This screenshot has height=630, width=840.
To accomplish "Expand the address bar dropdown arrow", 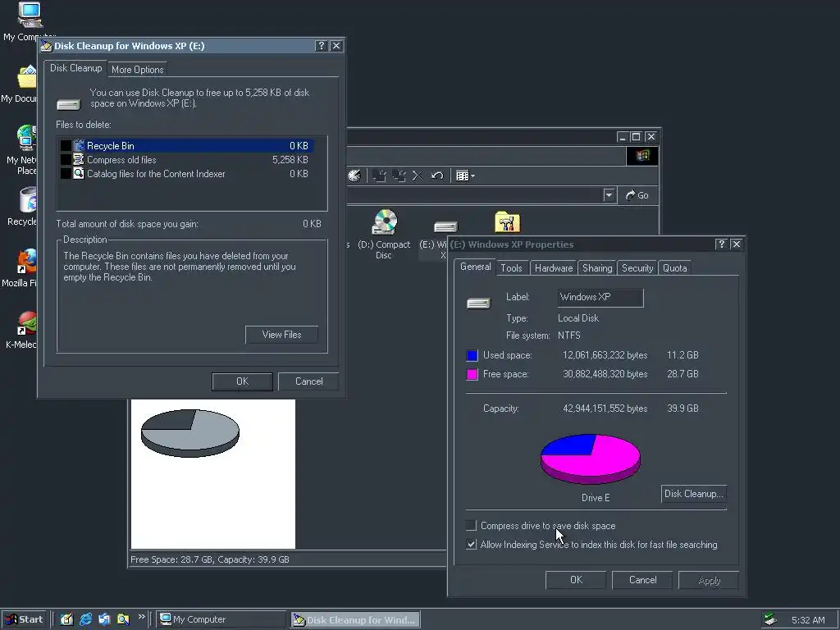I will (609, 195).
